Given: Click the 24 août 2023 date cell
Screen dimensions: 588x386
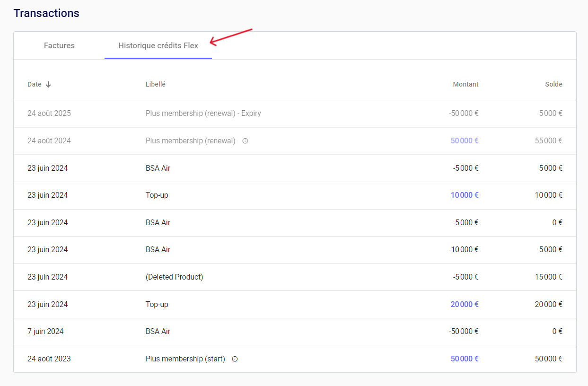Looking at the screenshot, I should pos(49,359).
